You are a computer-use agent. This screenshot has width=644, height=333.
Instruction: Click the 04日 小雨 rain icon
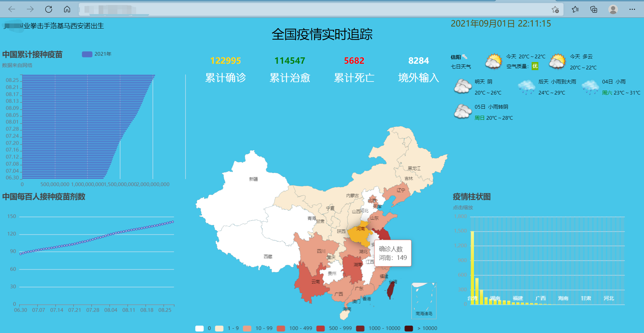[590, 87]
